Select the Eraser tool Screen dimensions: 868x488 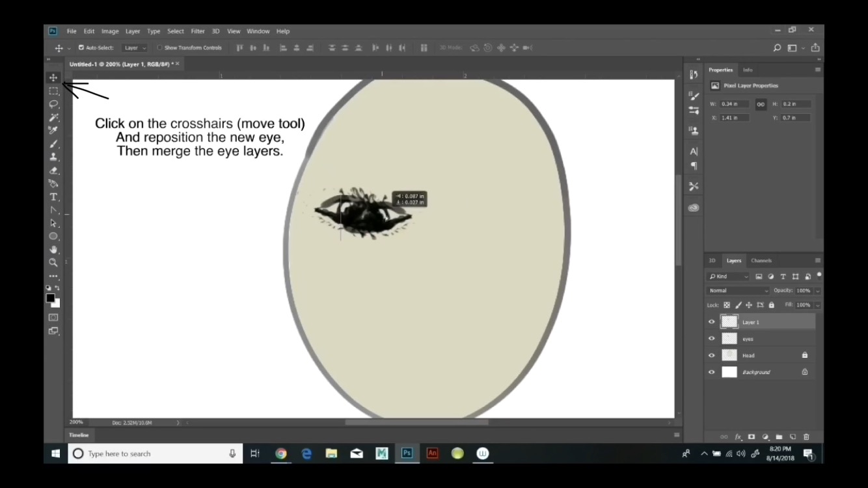pyautogui.click(x=53, y=171)
